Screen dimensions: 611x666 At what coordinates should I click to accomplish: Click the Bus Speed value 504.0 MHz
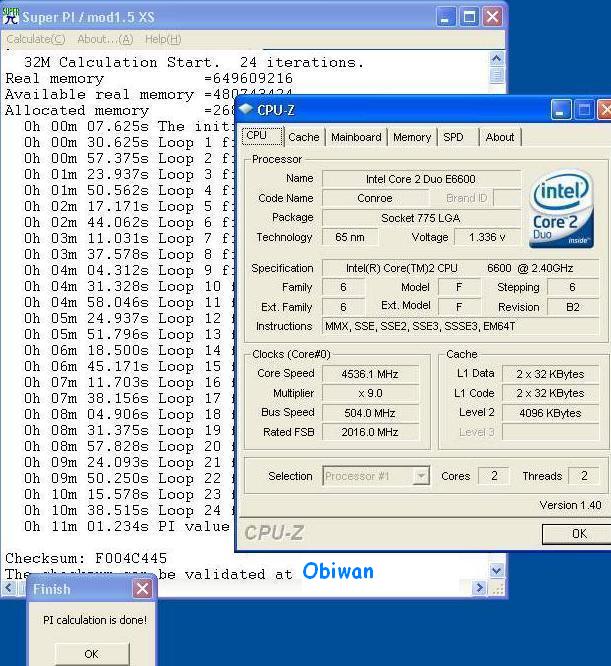point(370,413)
